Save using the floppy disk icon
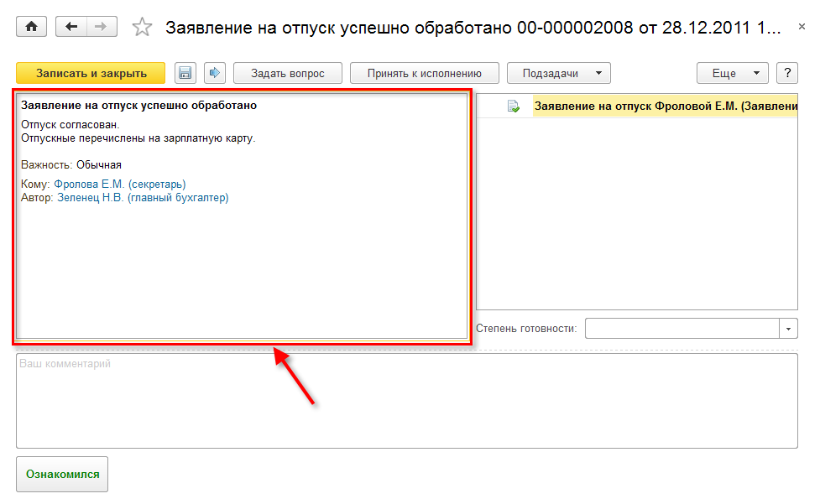820x504 pixels. [185, 73]
